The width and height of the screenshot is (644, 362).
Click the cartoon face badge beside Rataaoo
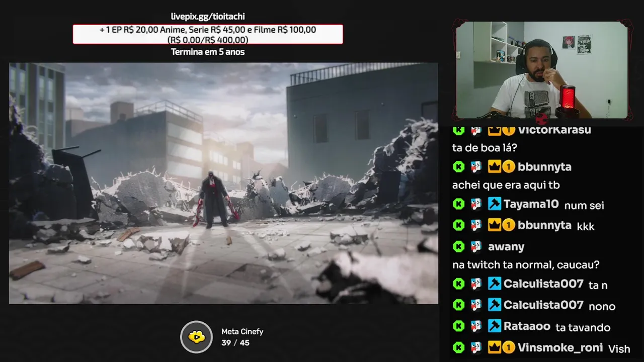[x=476, y=326]
